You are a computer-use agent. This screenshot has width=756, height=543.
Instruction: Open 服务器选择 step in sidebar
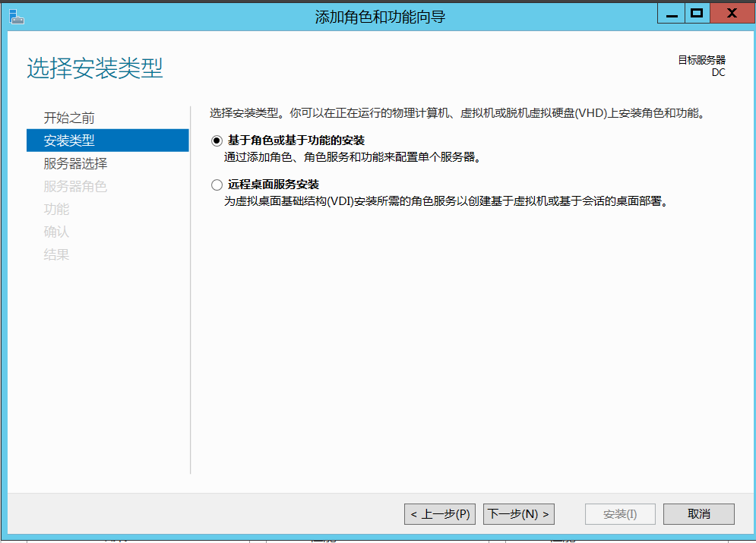pyautogui.click(x=75, y=163)
